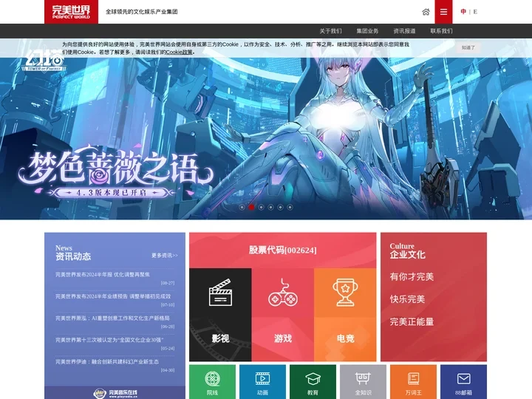Screen dimensions: 532x399
Task: Select the active red carousel dot
Action: tap(251, 207)
